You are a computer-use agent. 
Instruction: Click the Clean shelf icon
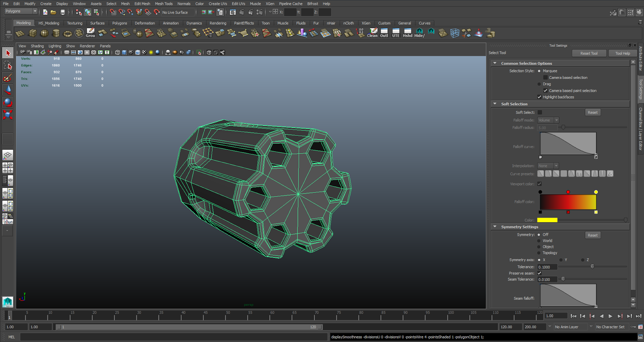(372, 33)
